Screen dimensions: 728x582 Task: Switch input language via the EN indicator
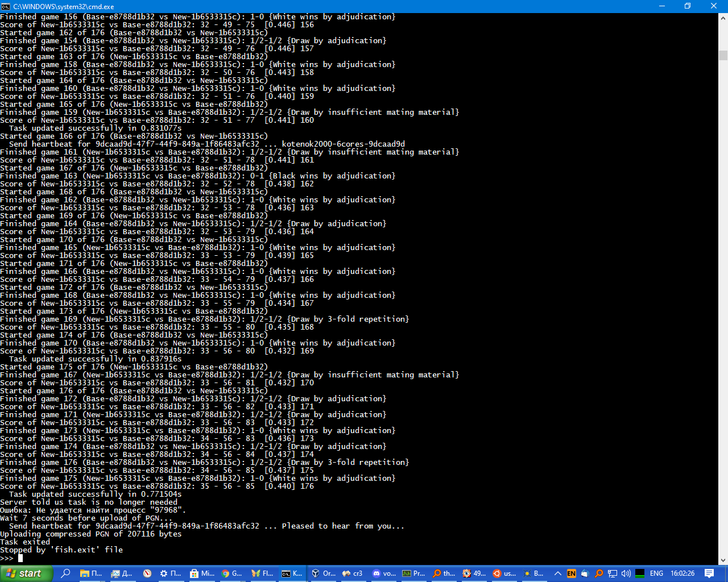tap(570, 573)
